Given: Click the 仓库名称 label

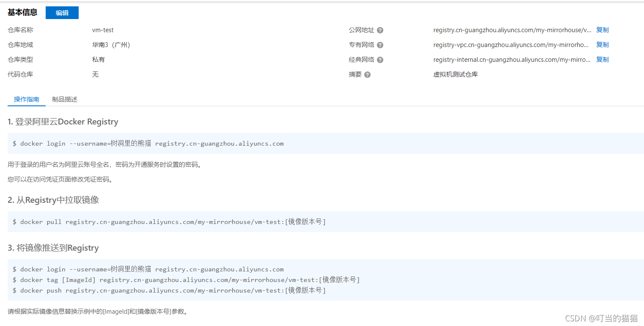Looking at the screenshot, I should click(x=20, y=30).
